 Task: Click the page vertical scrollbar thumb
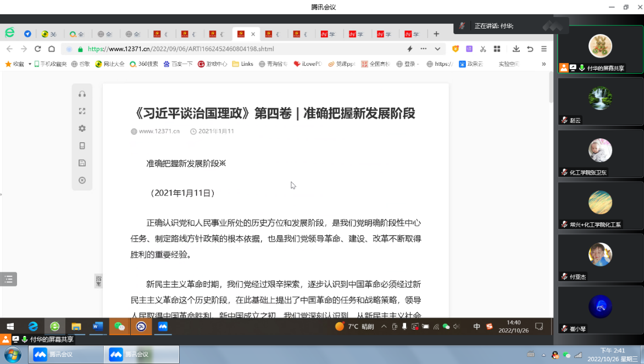tap(551, 87)
